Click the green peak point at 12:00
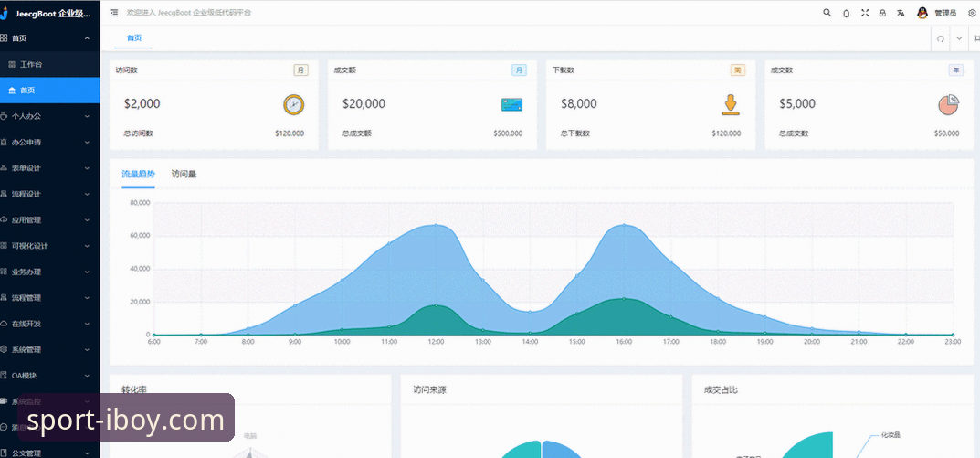Image resolution: width=980 pixels, height=458 pixels. click(436, 305)
